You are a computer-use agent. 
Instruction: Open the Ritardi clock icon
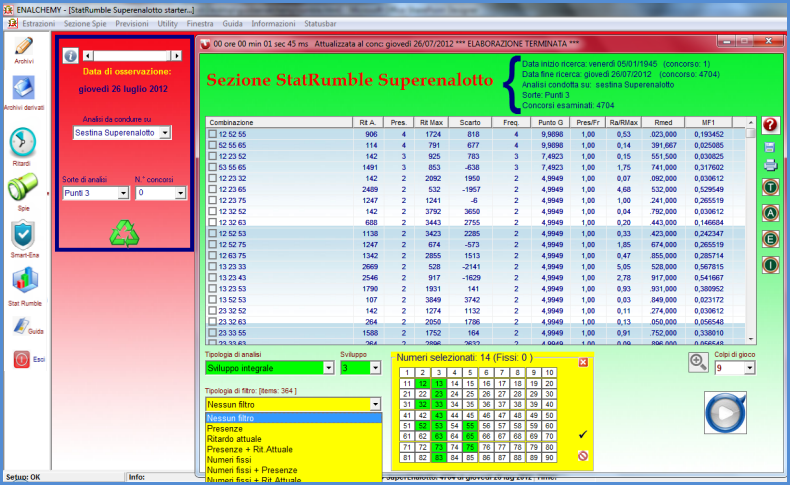tap(23, 143)
